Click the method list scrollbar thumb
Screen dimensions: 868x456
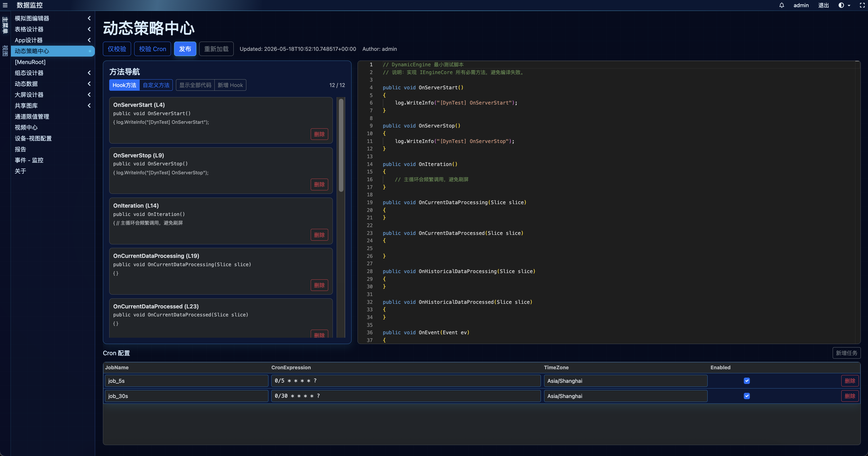[341, 145]
